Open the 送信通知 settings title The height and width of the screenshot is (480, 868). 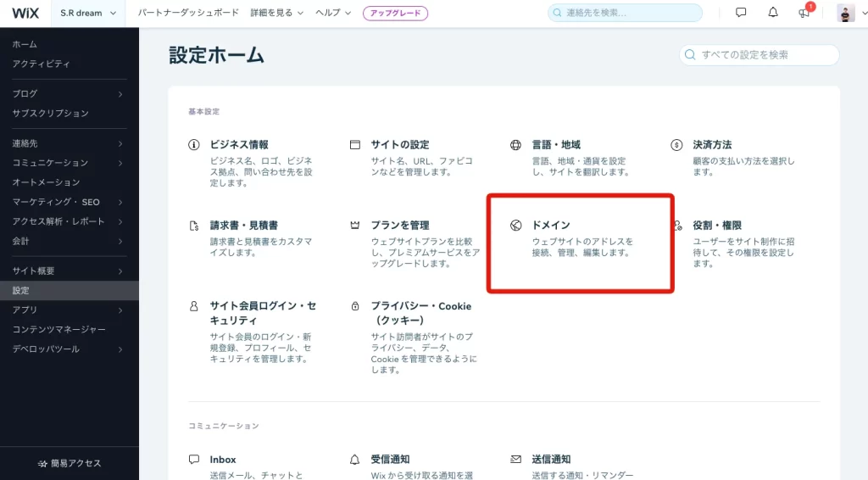click(551, 459)
